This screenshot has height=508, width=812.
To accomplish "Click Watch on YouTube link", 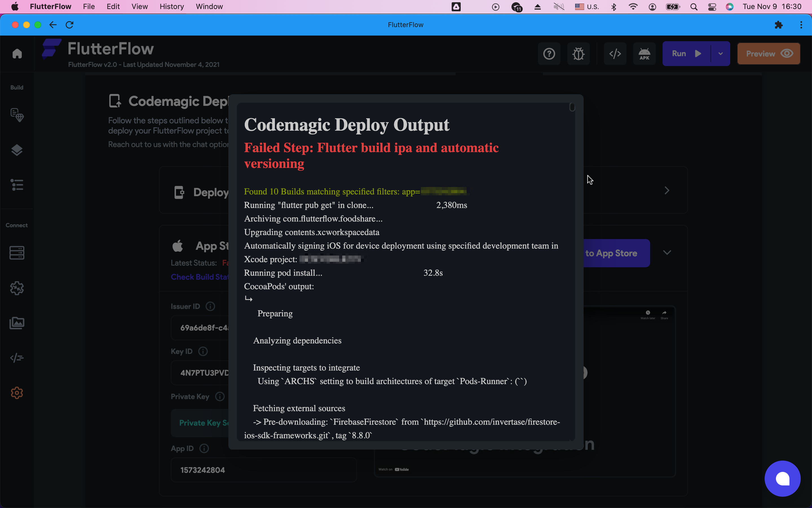I will (x=394, y=469).
